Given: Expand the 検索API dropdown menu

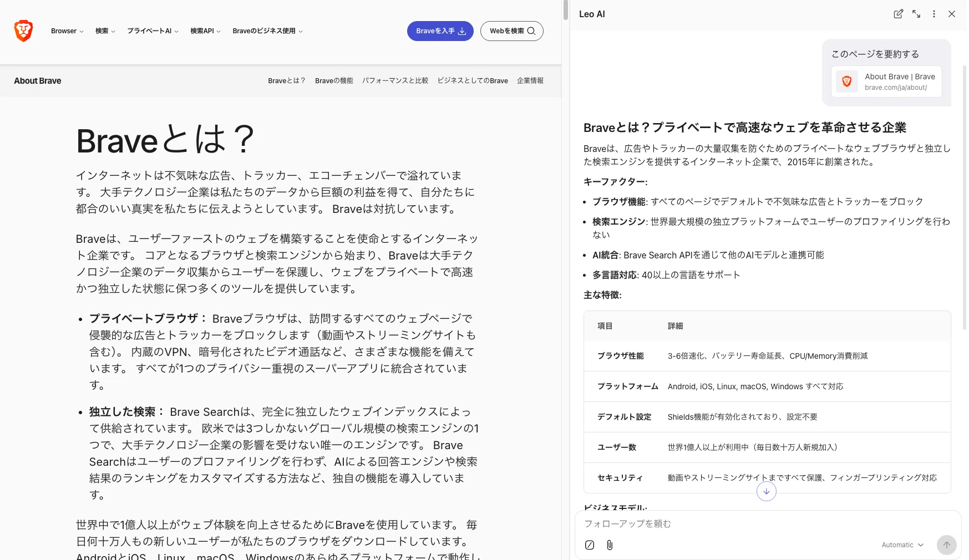Looking at the screenshot, I should [205, 31].
